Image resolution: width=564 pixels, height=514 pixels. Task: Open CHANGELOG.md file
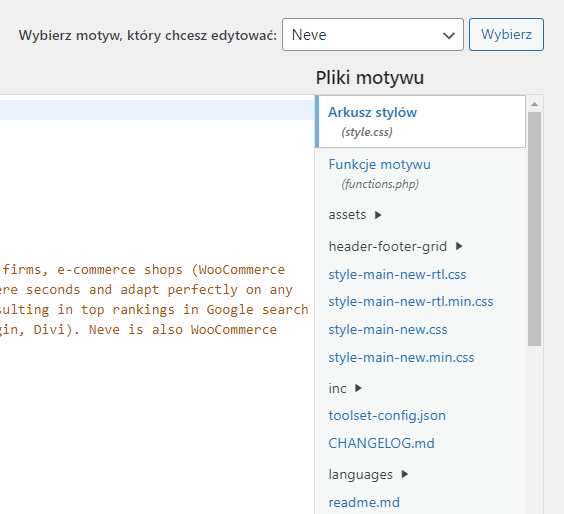(x=381, y=443)
